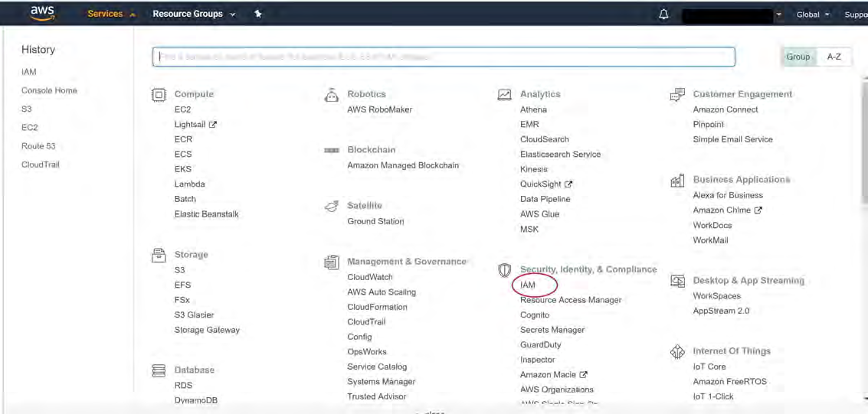The image size is (868, 414).
Task: Open Resource Access Manager
Action: click(x=571, y=300)
